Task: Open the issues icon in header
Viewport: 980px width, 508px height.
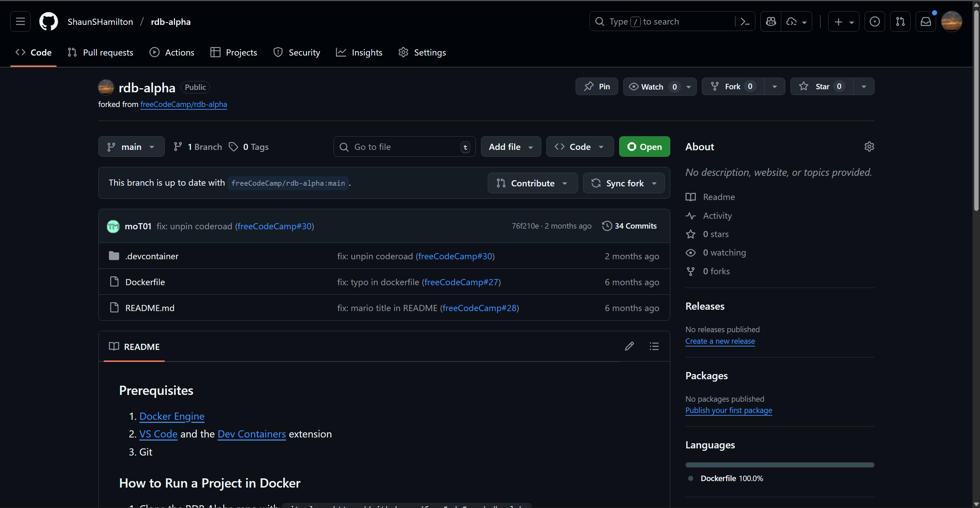Action: [874, 22]
